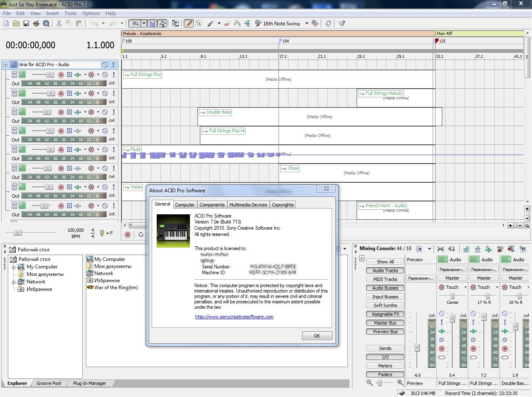Click the My Computer icon in file list
532x397 pixels.
point(90,259)
